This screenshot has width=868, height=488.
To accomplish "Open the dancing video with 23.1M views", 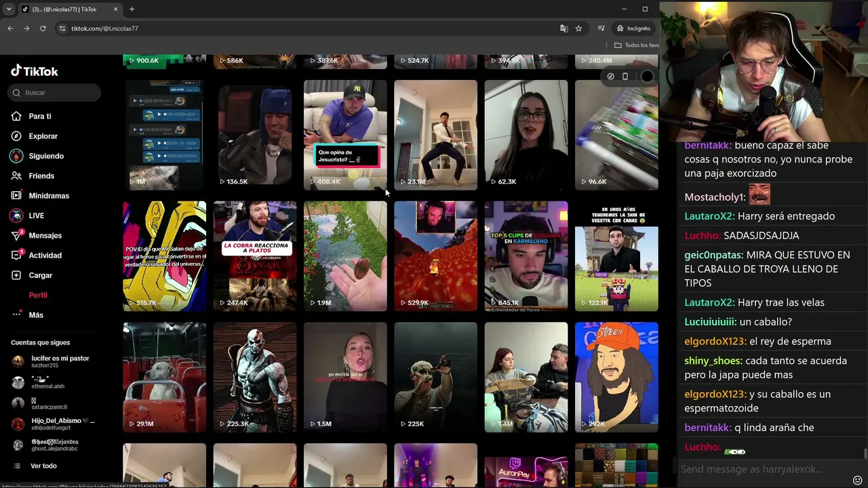I will pyautogui.click(x=435, y=135).
